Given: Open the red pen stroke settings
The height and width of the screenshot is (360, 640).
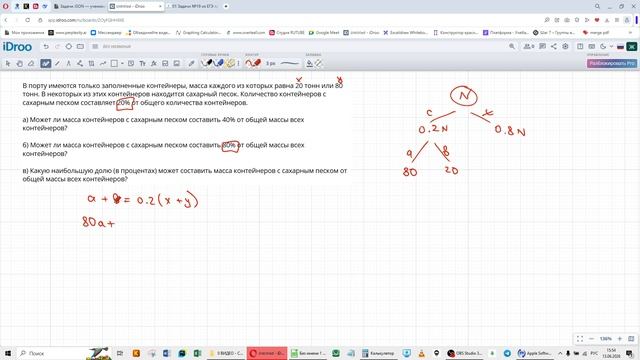Looking at the screenshot, I should (253, 63).
